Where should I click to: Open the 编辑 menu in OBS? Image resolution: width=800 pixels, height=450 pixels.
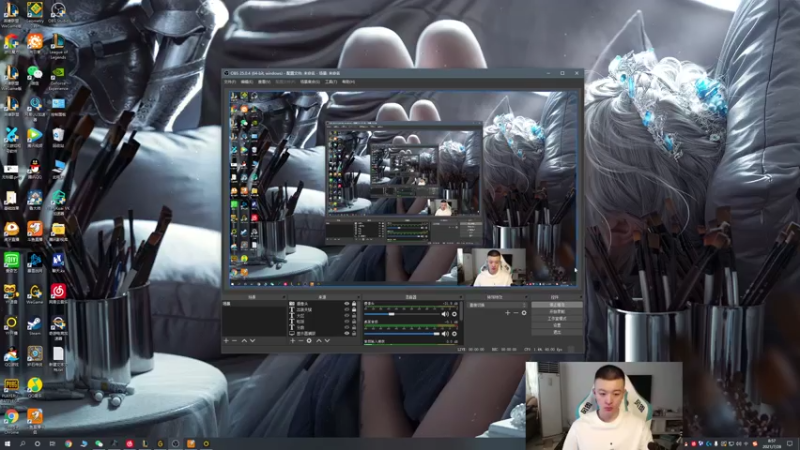click(x=247, y=82)
